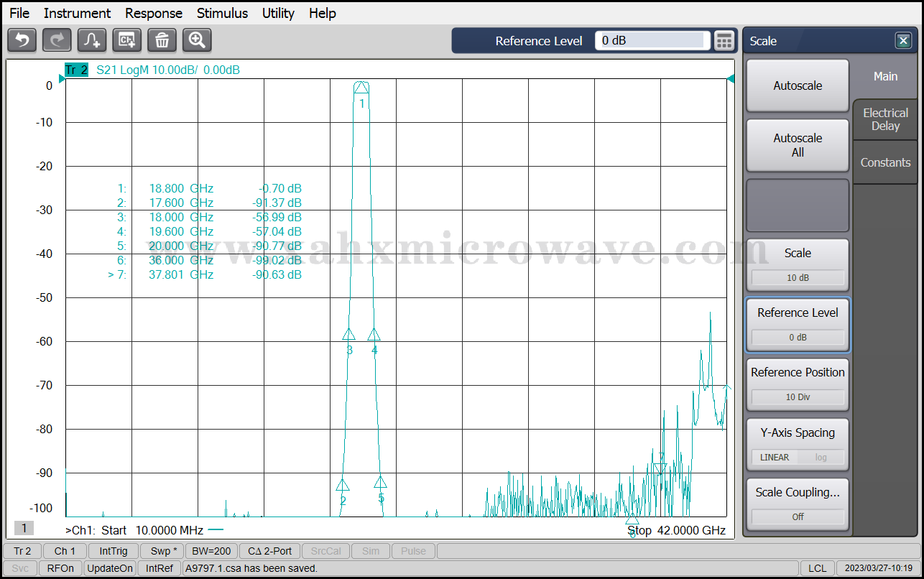Screen dimensions: 924x579
Task: Click the Swp * status button
Action: tap(162, 551)
